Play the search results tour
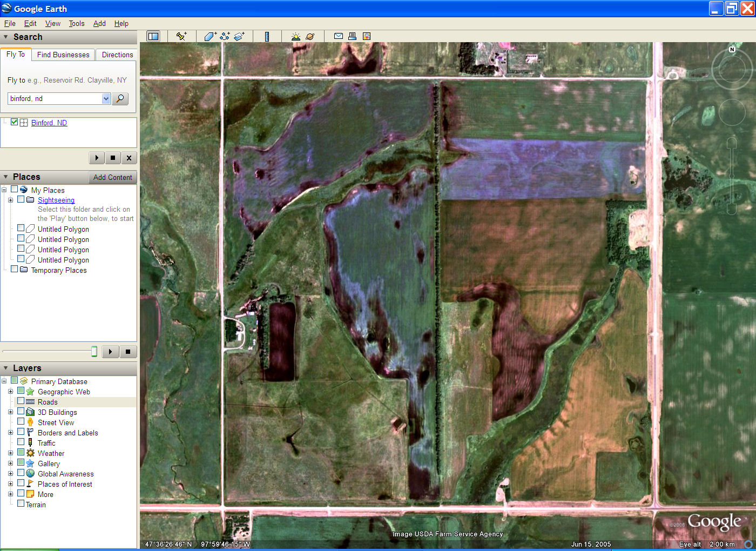This screenshot has height=551, width=756. pos(97,158)
